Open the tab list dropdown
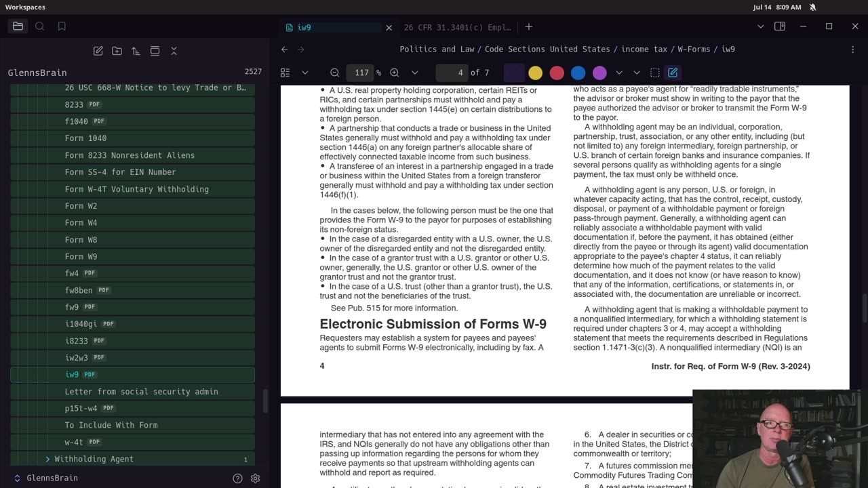 760,26
